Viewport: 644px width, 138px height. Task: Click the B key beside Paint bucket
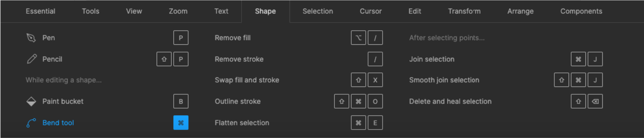pos(181,101)
